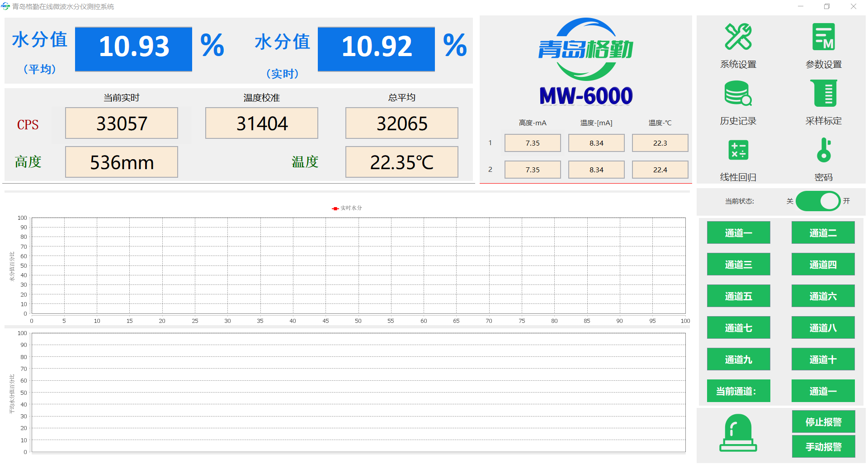Viewport: 868px width, 464px height.
Task: Toggle the current status on/off switch
Action: pos(818,201)
